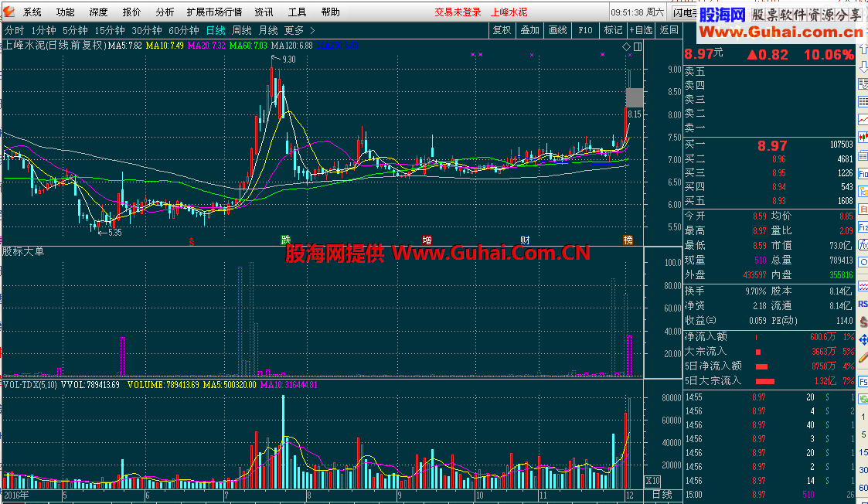Switch to 分时 intraday tab
The image size is (868, 504).
point(15,30)
